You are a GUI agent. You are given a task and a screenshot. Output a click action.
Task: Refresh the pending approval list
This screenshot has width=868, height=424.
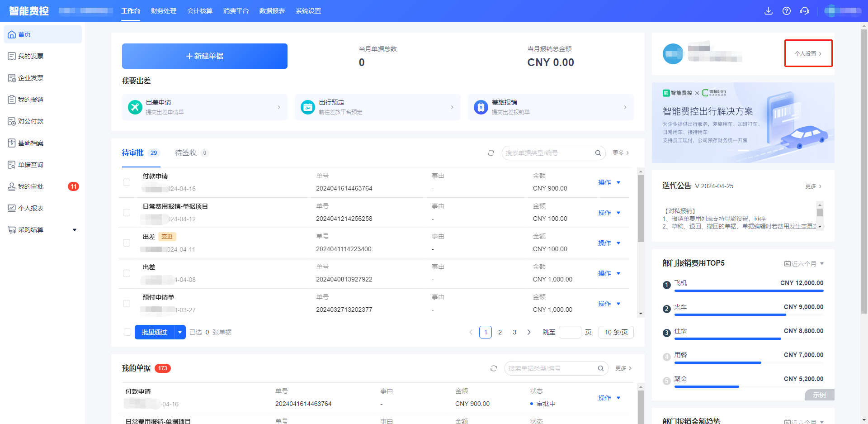click(491, 153)
